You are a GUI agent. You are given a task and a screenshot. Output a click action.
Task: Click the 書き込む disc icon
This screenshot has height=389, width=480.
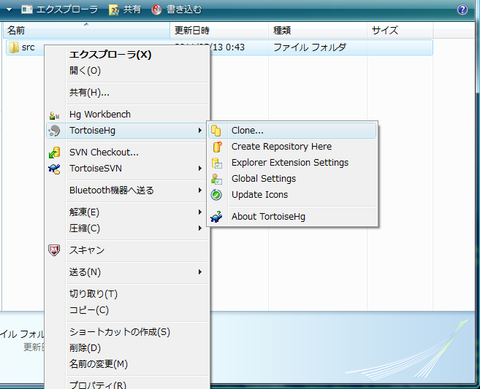157,10
